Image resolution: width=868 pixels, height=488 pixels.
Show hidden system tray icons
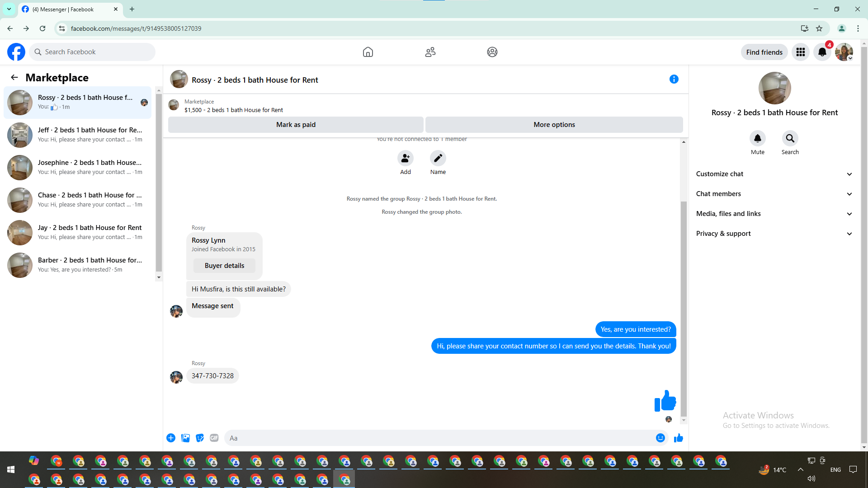801,470
